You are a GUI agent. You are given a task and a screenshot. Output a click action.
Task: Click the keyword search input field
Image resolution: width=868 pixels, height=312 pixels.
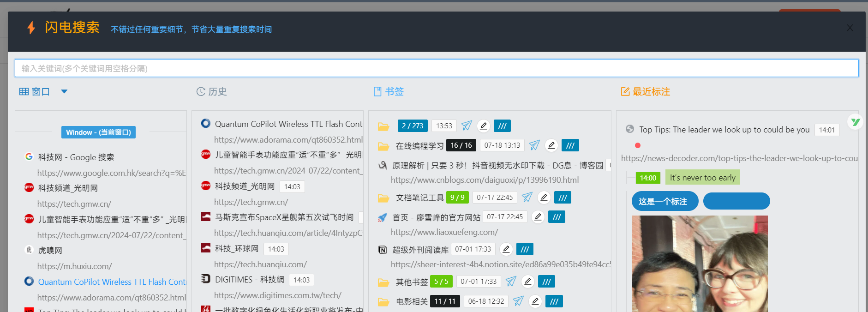[x=436, y=68]
